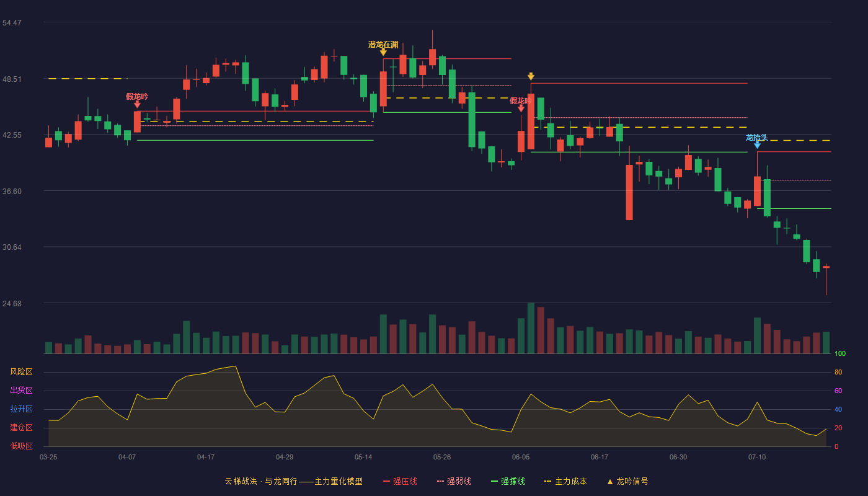Click the unlabeled yellow arrow marker above 06-05 candle
The height and width of the screenshot is (496, 868).
click(x=531, y=76)
